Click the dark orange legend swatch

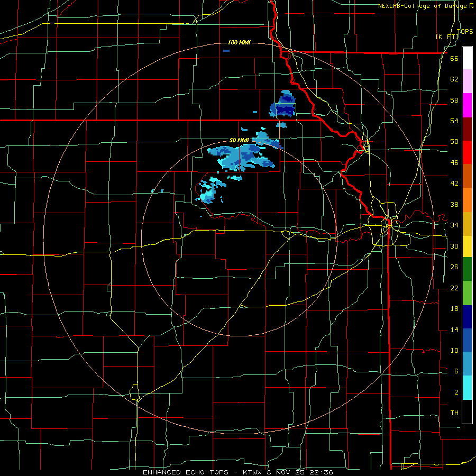(467, 176)
